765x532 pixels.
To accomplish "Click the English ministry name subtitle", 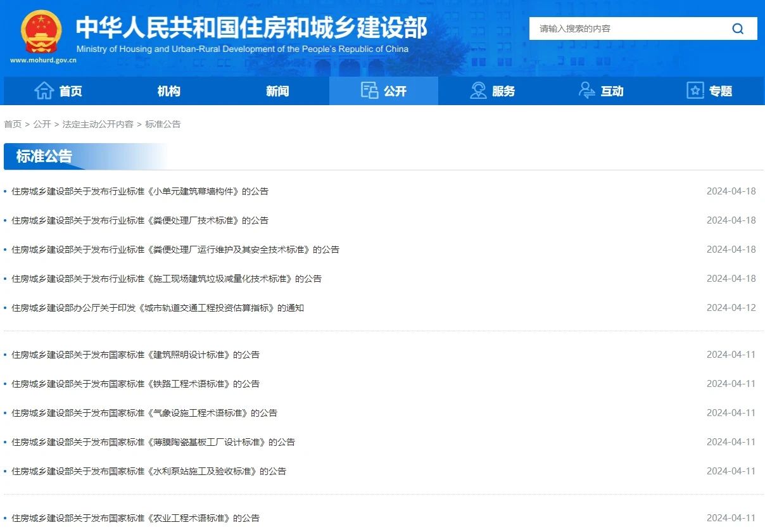I will pos(243,49).
